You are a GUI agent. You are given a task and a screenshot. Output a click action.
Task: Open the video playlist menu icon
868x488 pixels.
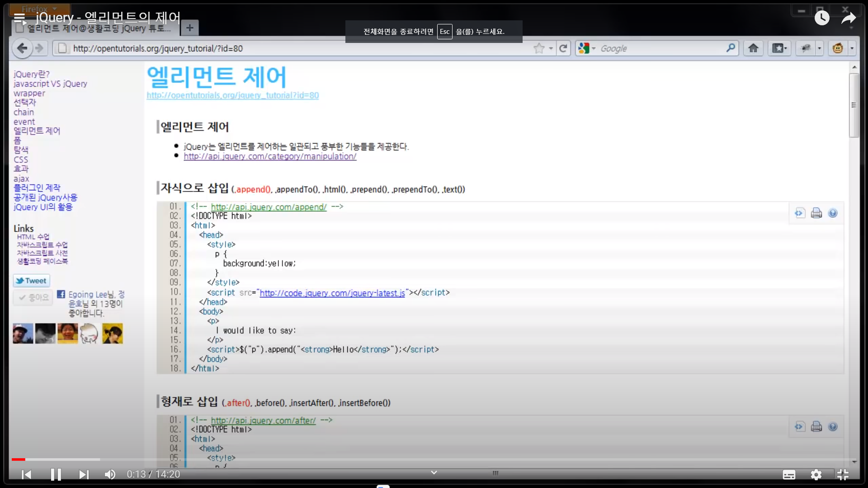pos(19,18)
